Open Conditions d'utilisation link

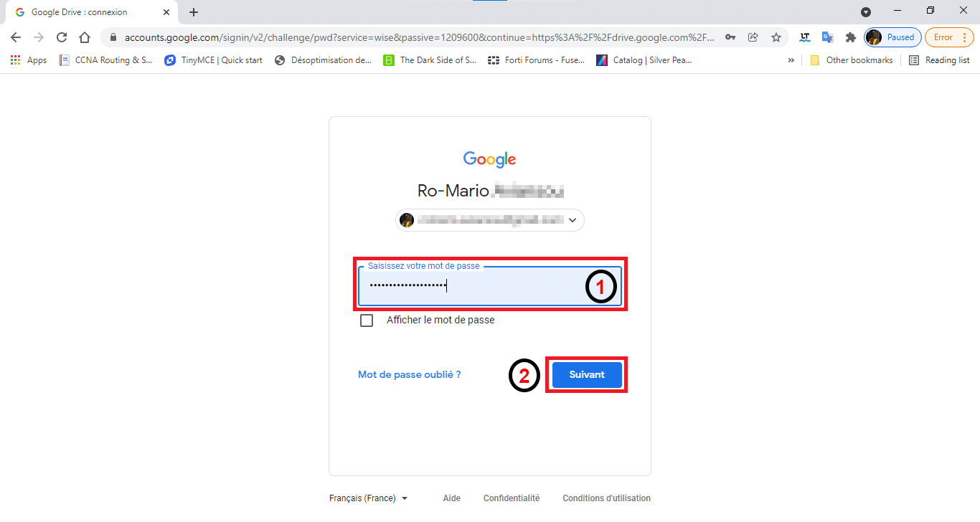pyautogui.click(x=606, y=498)
